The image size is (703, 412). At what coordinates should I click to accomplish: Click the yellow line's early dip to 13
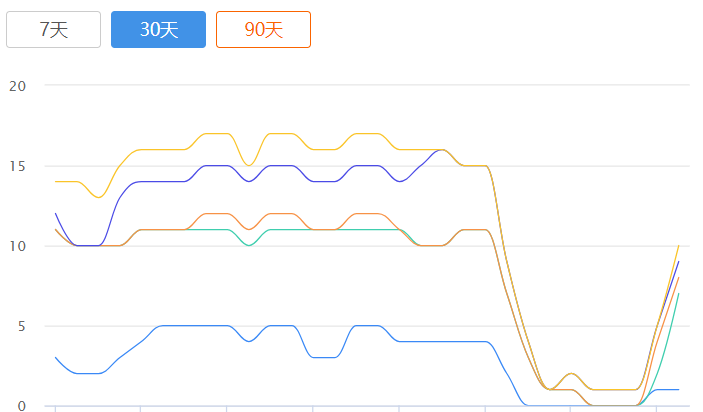coord(98,197)
